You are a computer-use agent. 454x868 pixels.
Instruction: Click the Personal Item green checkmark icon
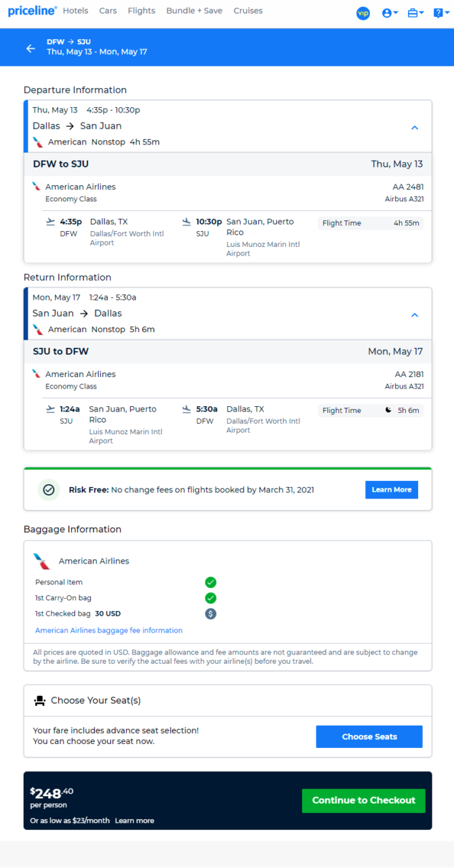click(211, 583)
